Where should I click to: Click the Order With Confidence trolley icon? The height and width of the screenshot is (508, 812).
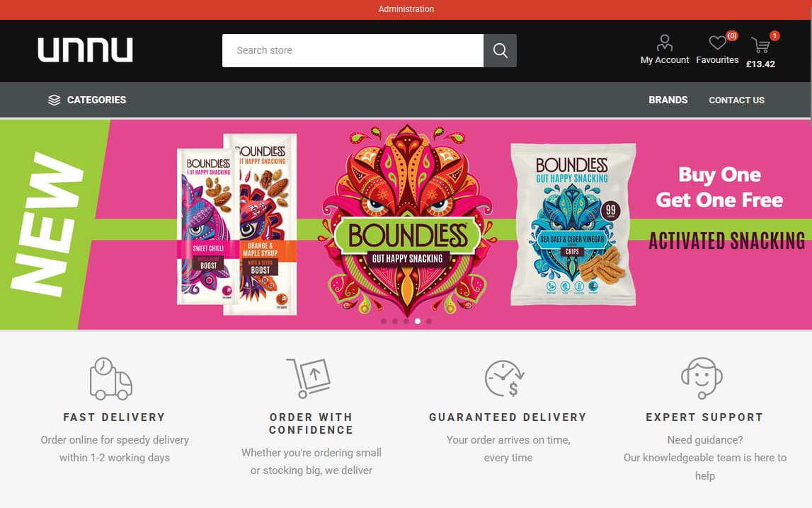tap(309, 378)
